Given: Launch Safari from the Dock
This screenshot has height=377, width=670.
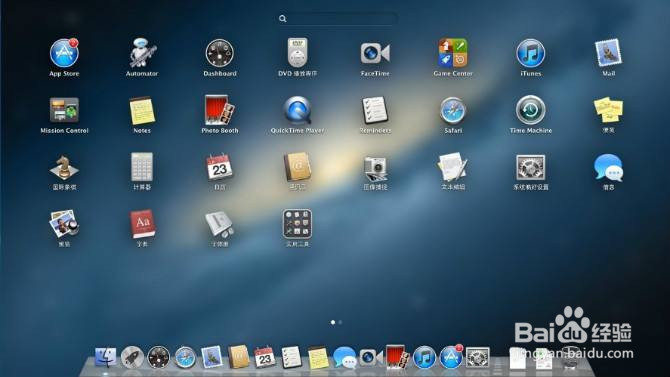Looking at the screenshot, I should coord(185,357).
